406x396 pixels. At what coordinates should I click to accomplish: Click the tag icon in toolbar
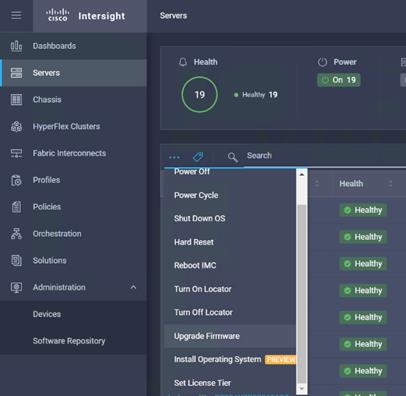click(198, 156)
